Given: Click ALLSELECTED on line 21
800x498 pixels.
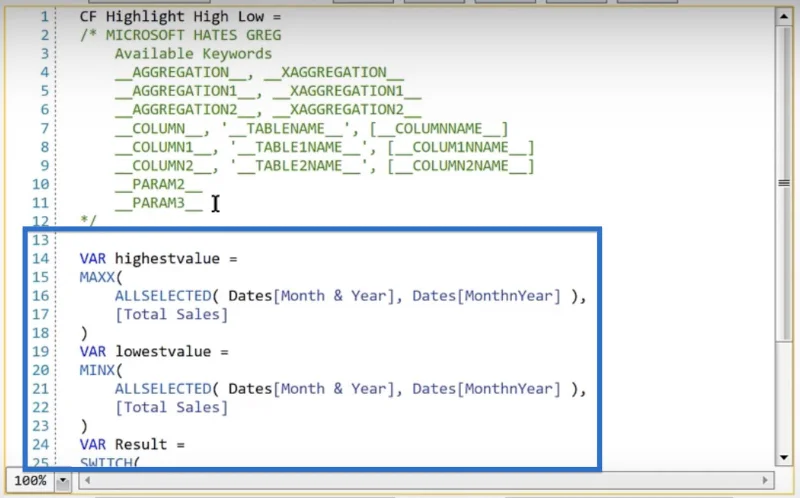Looking at the screenshot, I should point(163,389).
